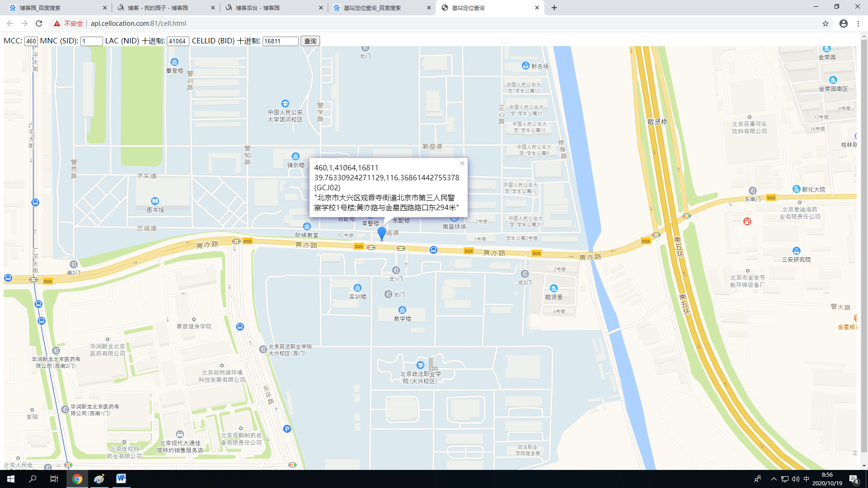
Task: Click the LAC (NID) input field
Action: (x=178, y=41)
